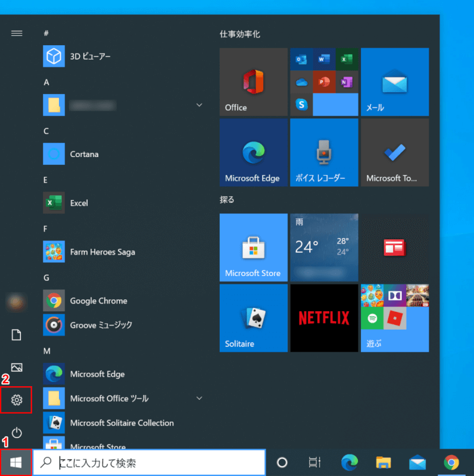This screenshot has width=474, height=476.
Task: Open the Microsoft Edge tile
Action: click(x=254, y=152)
